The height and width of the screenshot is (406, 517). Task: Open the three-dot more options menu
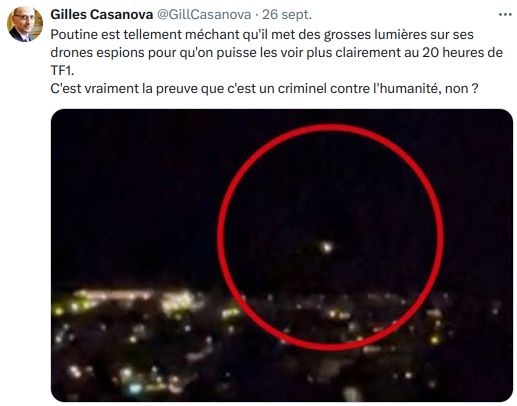(505, 15)
